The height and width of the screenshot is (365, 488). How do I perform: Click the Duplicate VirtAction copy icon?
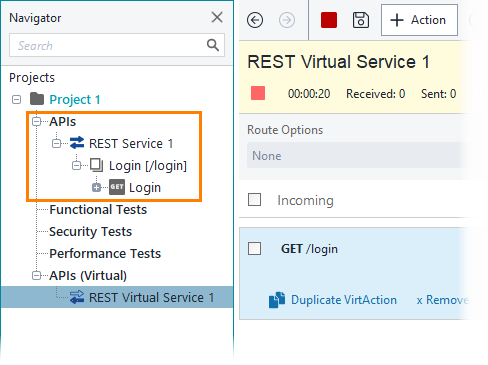[277, 300]
